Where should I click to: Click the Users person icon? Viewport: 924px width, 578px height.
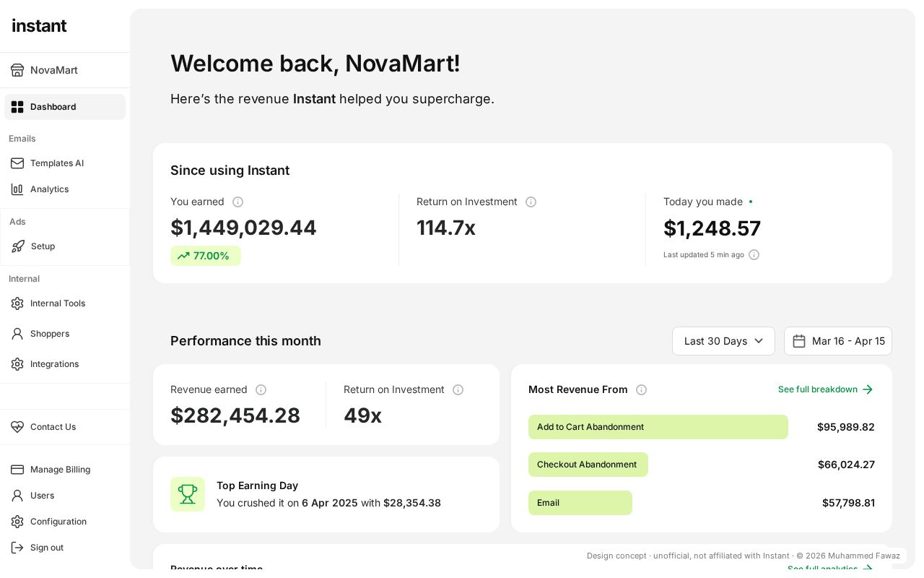click(x=17, y=496)
